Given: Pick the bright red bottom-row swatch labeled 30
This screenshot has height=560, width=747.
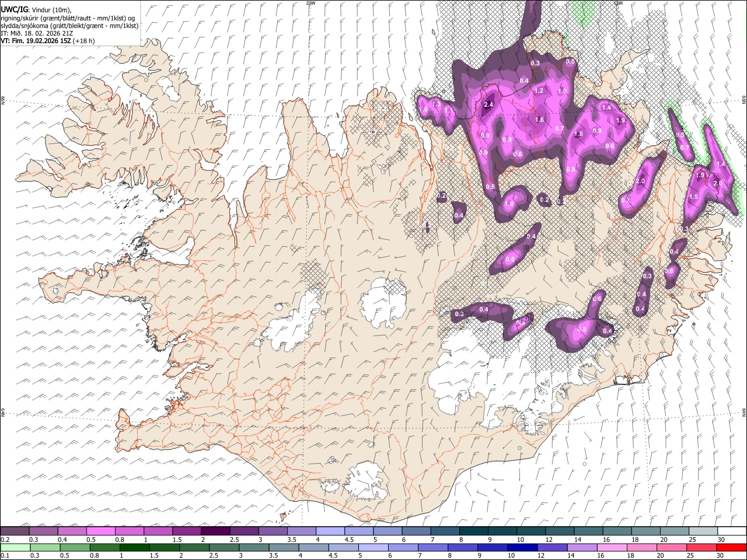Looking at the screenshot, I should [731, 548].
